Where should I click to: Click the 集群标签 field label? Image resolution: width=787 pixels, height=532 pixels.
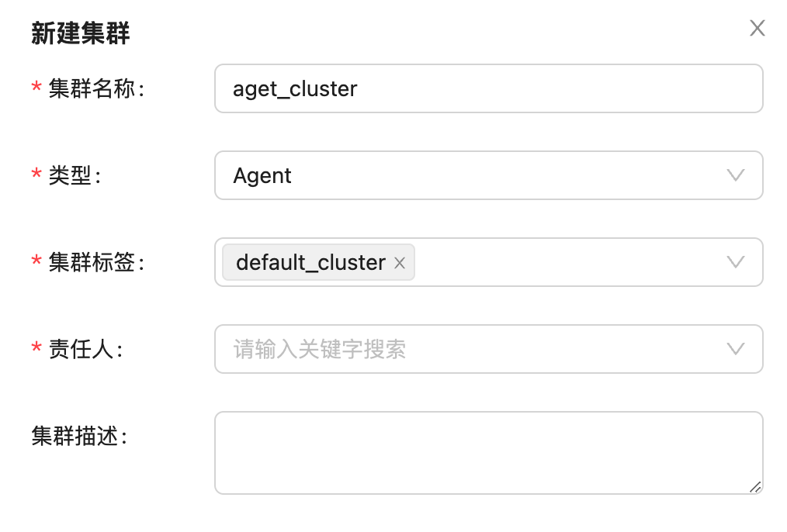96,263
